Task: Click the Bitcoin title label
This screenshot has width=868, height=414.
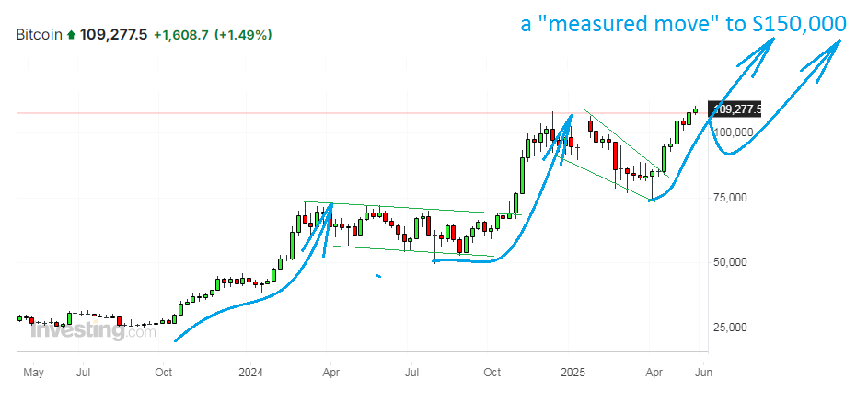Action: (x=40, y=35)
